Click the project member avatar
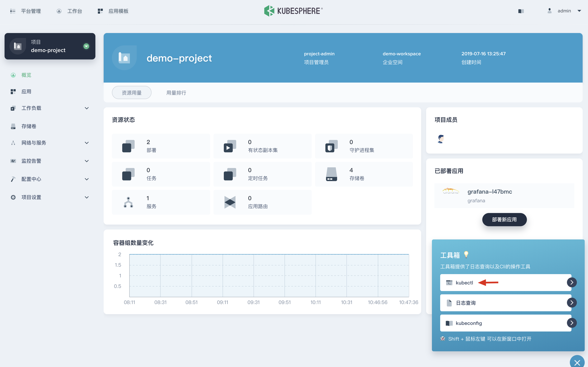The width and height of the screenshot is (588, 367). 441,139
